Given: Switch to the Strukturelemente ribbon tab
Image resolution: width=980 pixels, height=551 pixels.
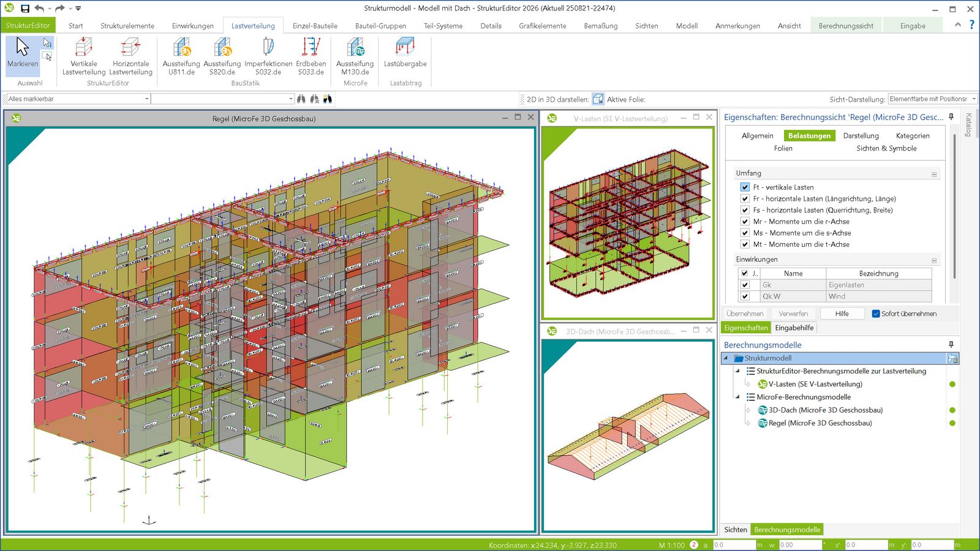Looking at the screenshot, I should coord(127,26).
